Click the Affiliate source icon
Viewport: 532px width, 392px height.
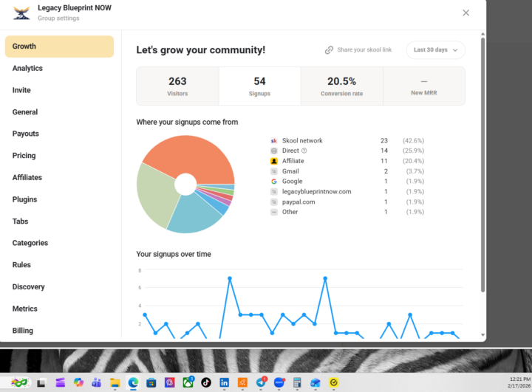click(274, 161)
